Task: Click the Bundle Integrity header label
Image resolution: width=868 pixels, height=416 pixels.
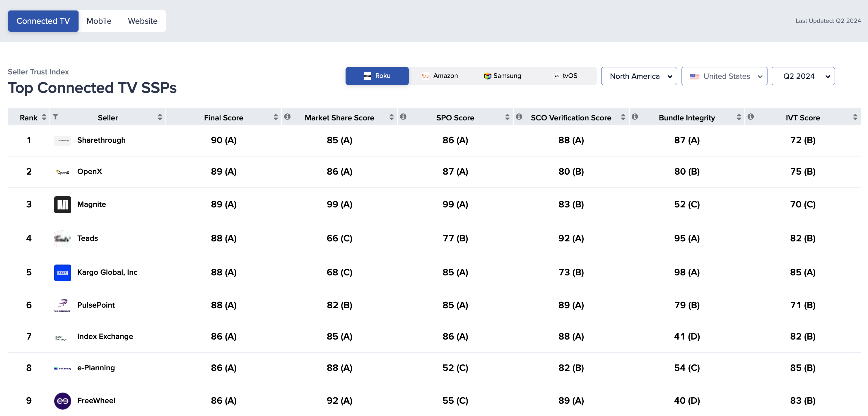Action: coord(687,118)
